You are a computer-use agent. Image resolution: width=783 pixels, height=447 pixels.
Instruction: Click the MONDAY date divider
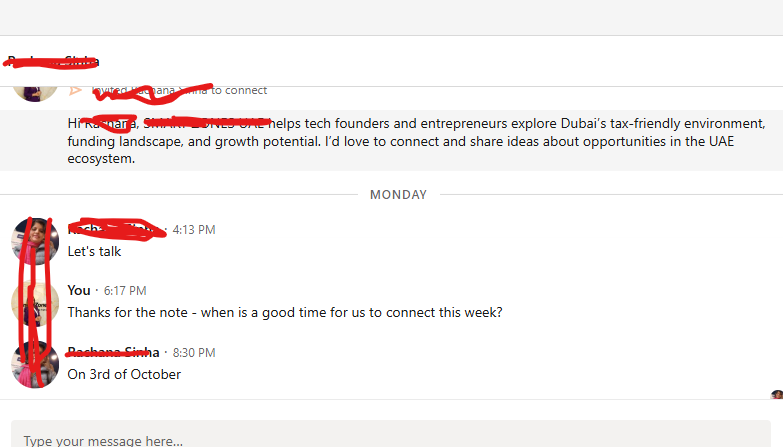pos(398,195)
